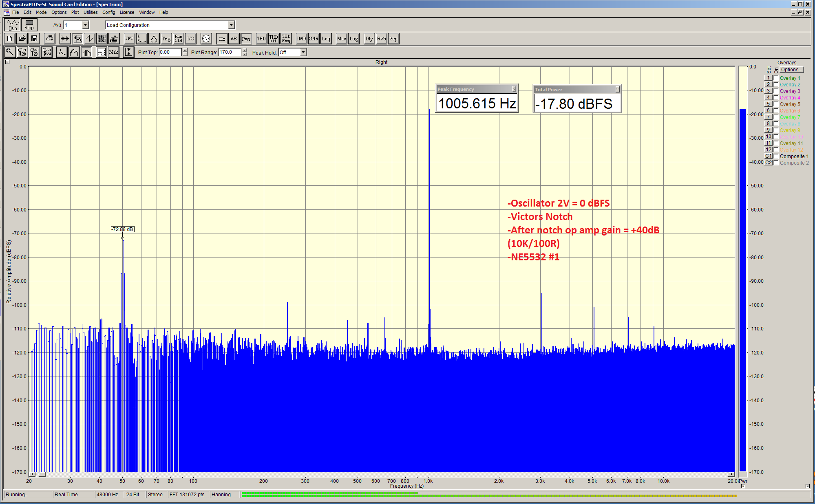Enable Composite 1 checkbox
Screen dimensions: 815x504
[776, 156]
